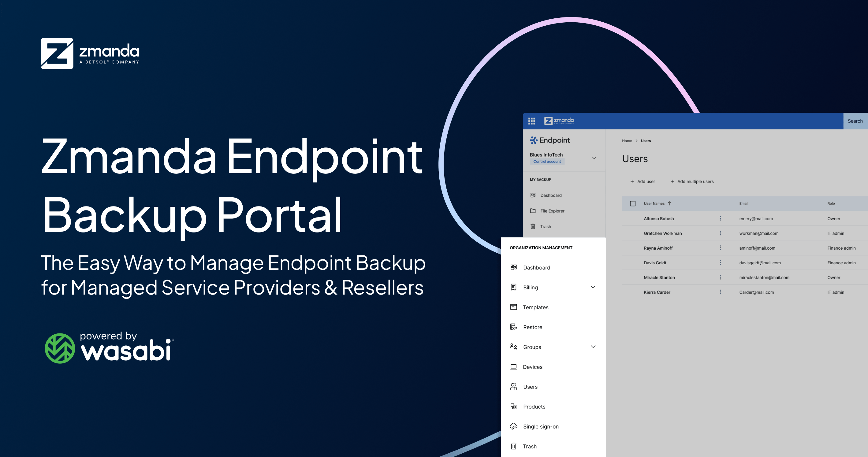Image resolution: width=868 pixels, height=457 pixels.
Task: Open options menu for Kierra Carder
Action: pos(721,292)
